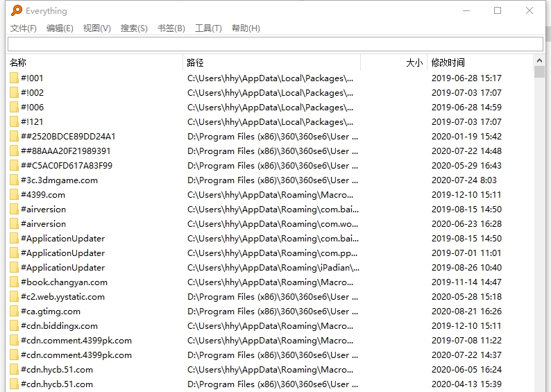Select the #!121 file name
The height and width of the screenshot is (392, 551).
(x=32, y=122)
